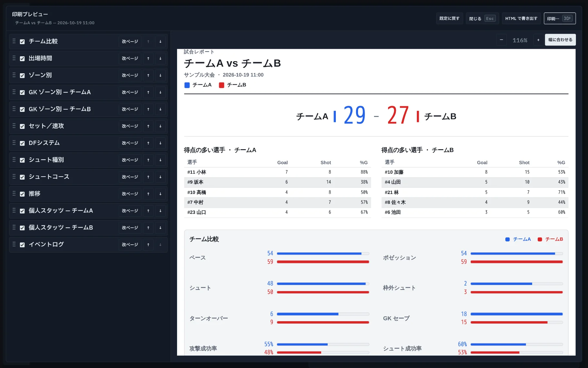This screenshot has width=588, height=368.
Task: Disable the 推移 section checkbox
Action: pos(22,194)
